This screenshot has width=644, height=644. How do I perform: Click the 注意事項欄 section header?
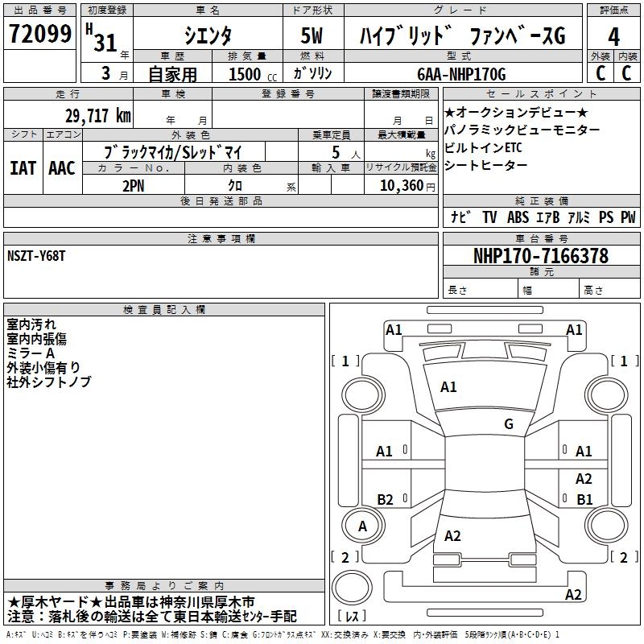click(x=221, y=238)
